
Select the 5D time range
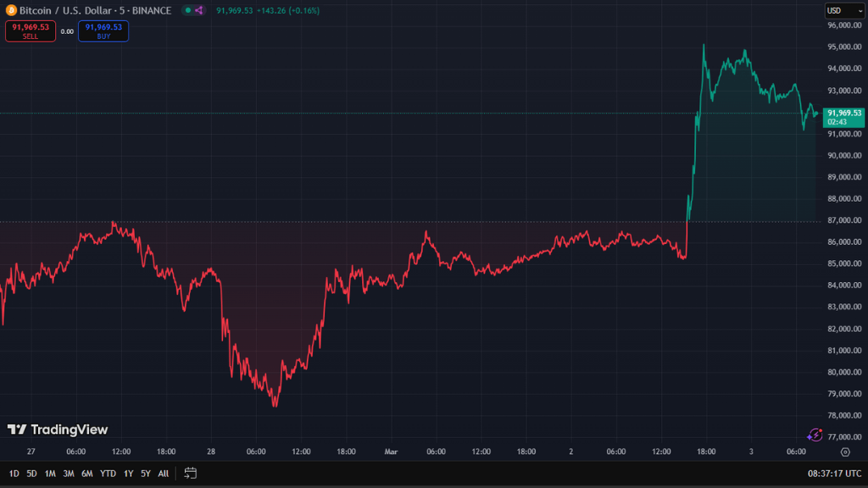tap(31, 474)
